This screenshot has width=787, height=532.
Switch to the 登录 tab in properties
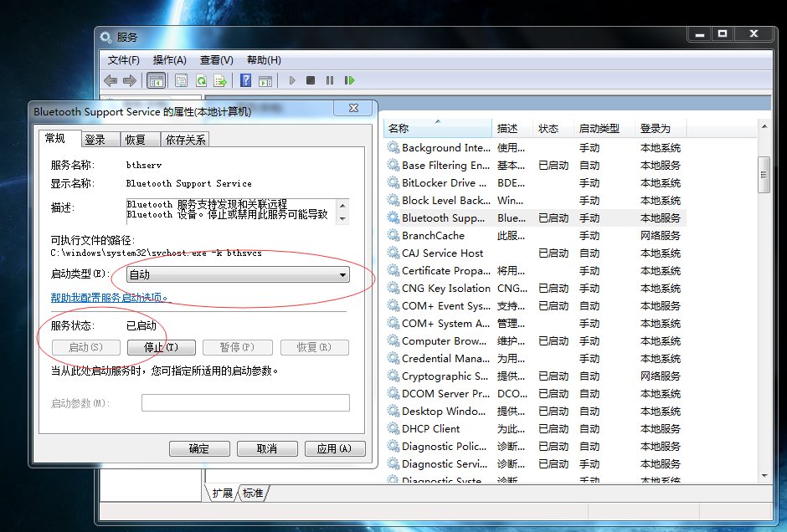[x=95, y=140]
